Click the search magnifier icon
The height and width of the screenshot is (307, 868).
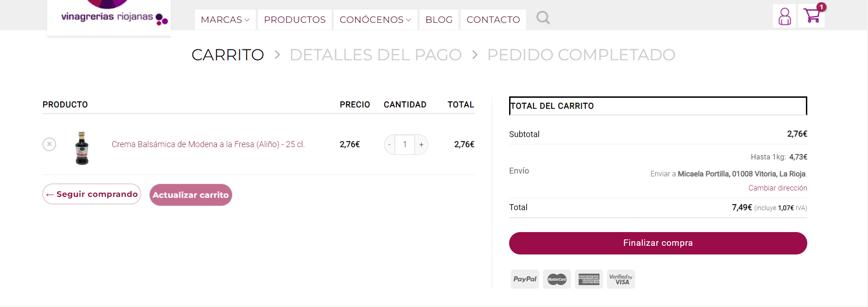point(542,18)
